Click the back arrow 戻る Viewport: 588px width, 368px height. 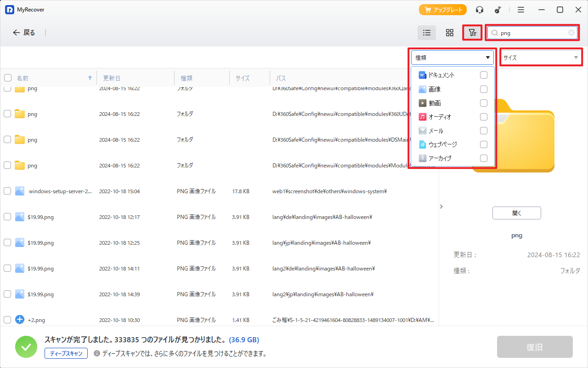click(x=24, y=33)
